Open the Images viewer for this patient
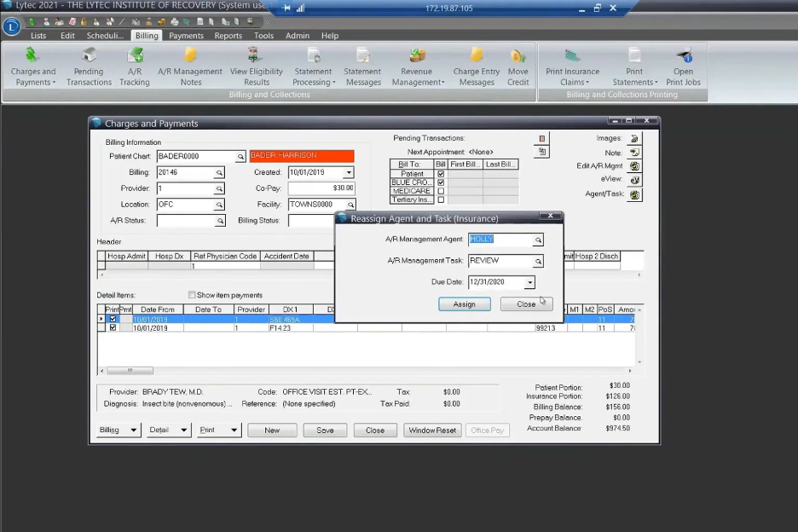The image size is (798, 532). pos(633,137)
